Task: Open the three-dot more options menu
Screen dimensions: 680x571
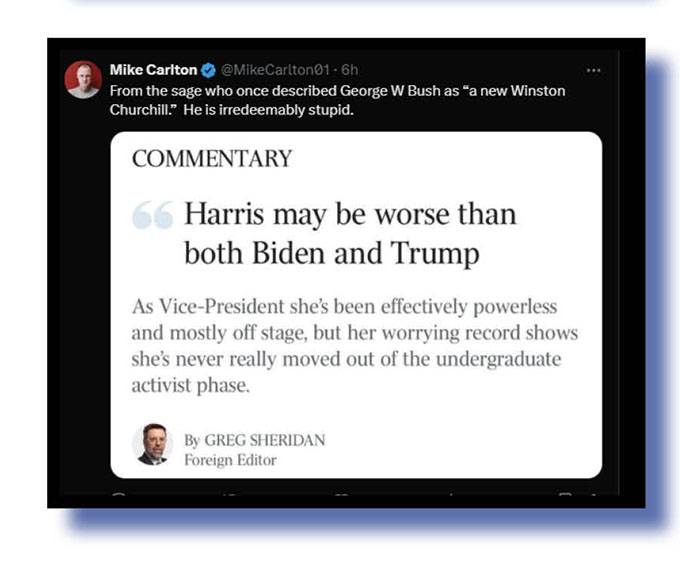Action: coord(593,70)
